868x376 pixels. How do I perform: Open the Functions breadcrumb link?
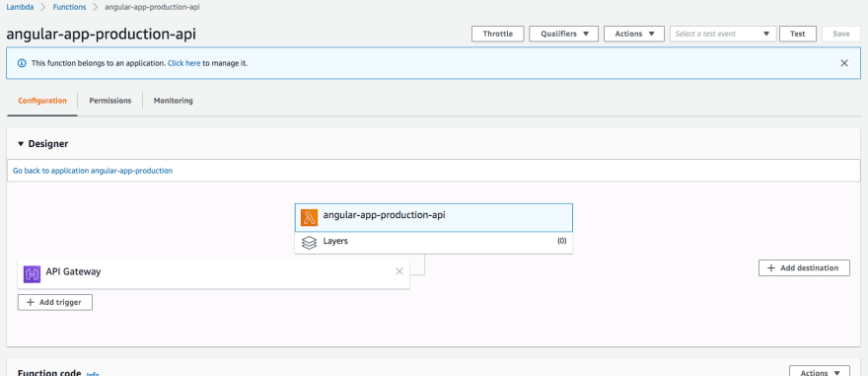click(x=69, y=7)
